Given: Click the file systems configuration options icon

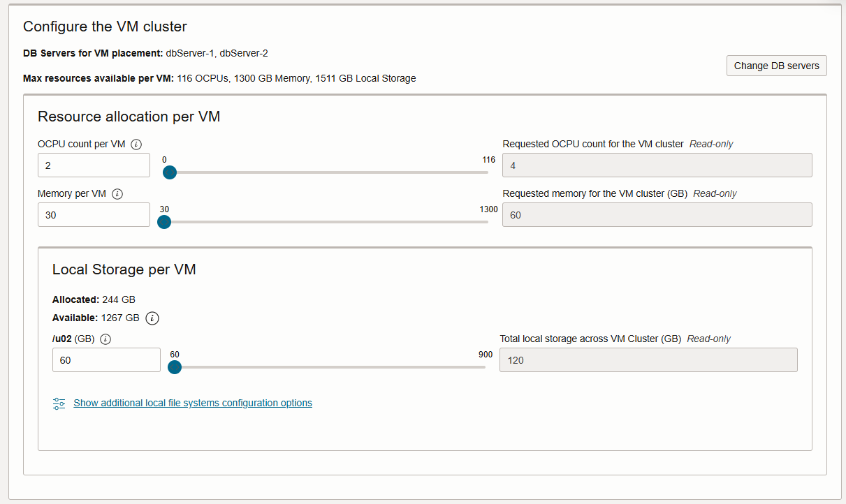Looking at the screenshot, I should pos(59,403).
